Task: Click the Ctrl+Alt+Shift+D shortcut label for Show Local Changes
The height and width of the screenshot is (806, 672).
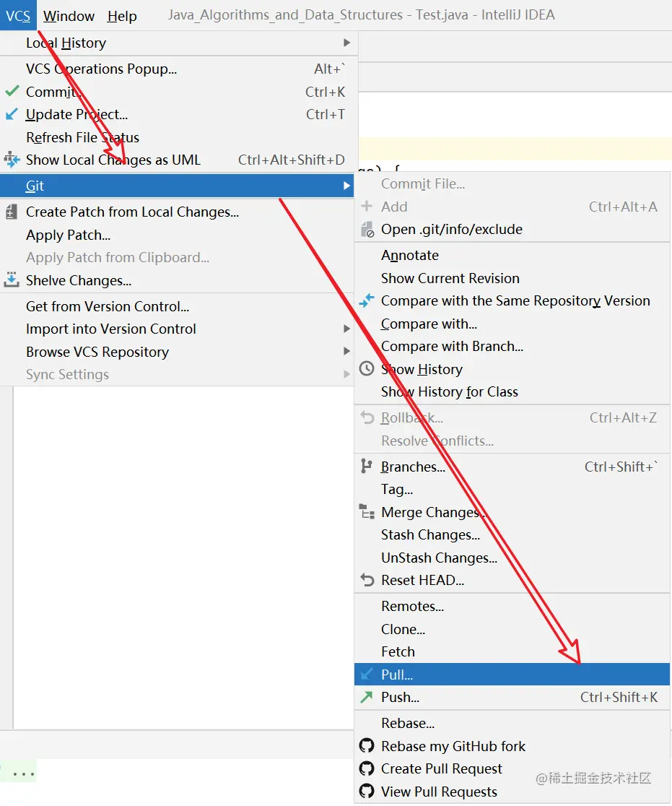Action: [x=292, y=160]
